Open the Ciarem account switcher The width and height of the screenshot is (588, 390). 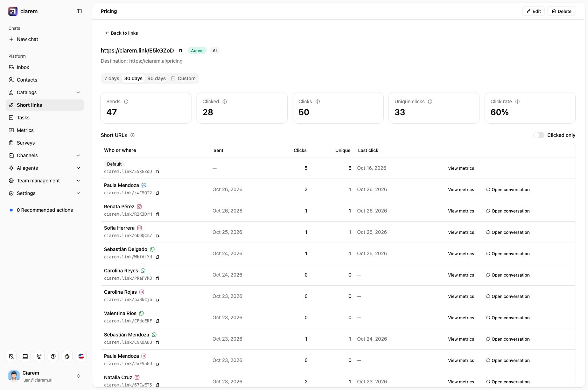tap(45, 376)
